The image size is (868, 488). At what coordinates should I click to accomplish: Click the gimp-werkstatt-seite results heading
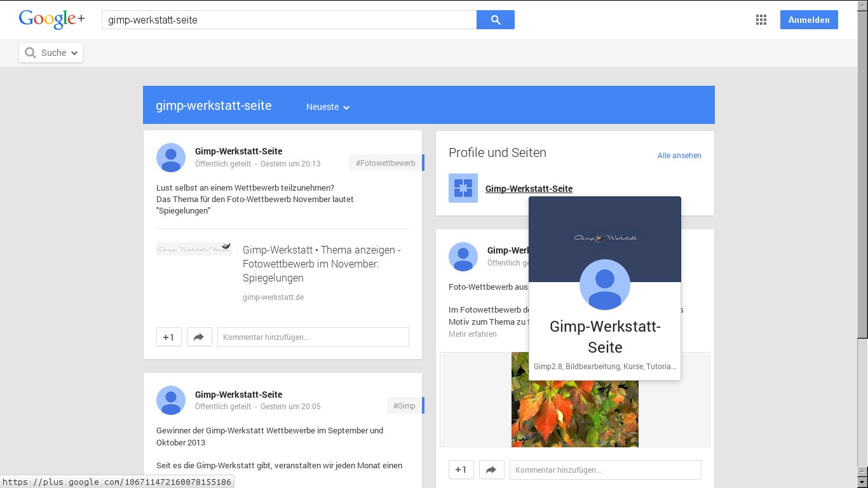pos(214,105)
